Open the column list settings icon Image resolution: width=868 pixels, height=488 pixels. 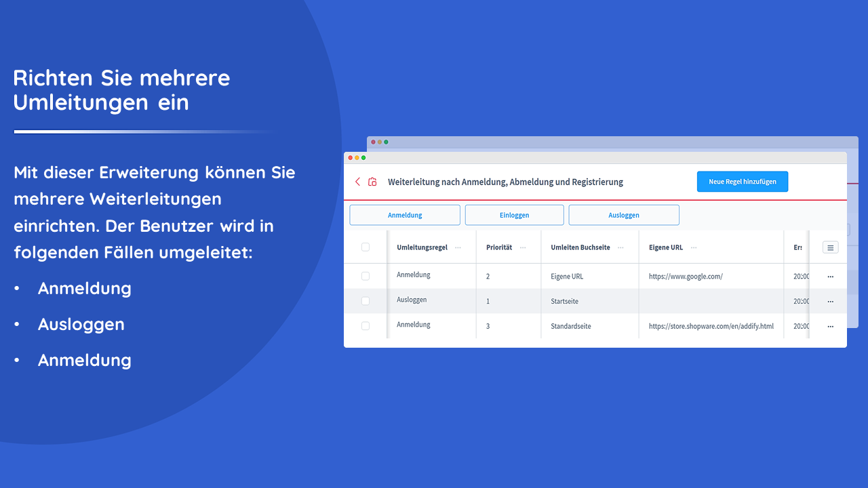point(830,247)
